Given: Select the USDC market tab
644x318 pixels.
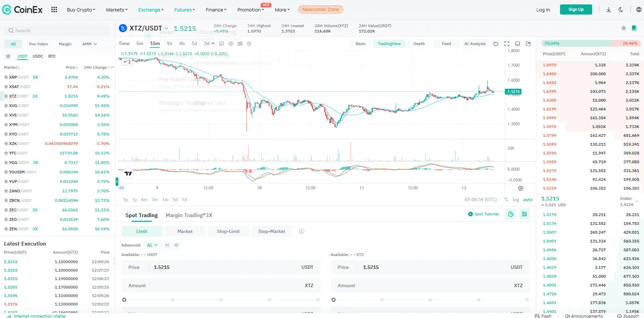Looking at the screenshot, I should click(38, 56).
